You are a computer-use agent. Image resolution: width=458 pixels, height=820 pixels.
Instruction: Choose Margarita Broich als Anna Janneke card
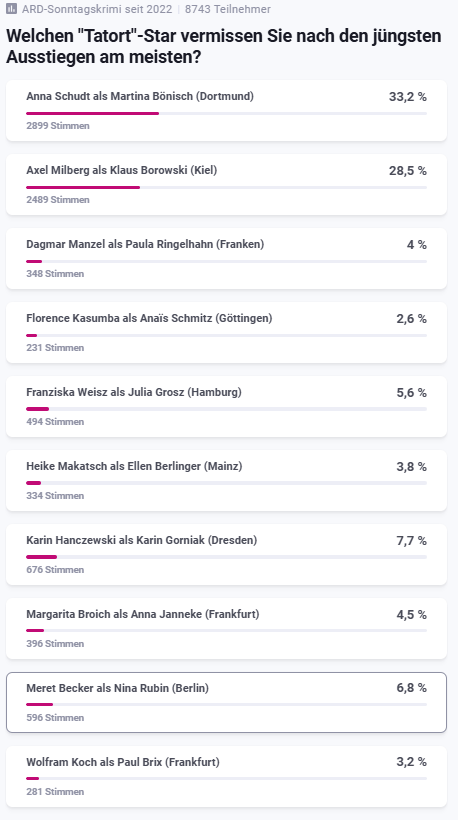226,628
